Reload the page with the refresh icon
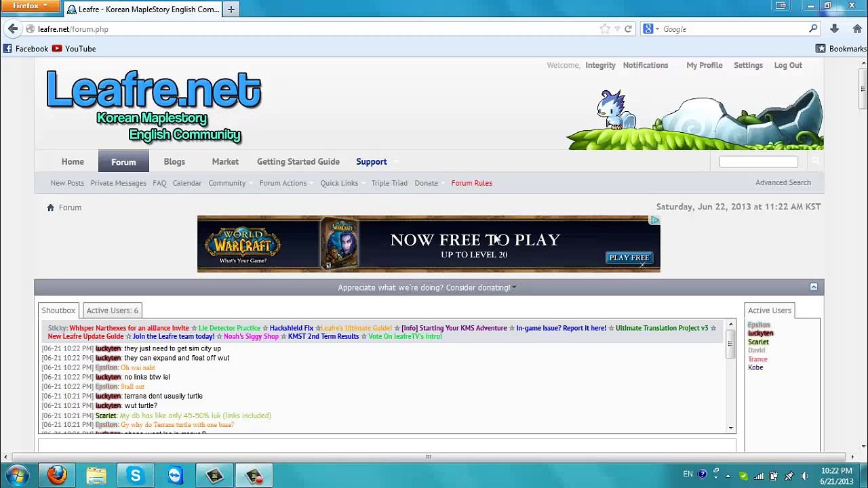 pos(628,29)
